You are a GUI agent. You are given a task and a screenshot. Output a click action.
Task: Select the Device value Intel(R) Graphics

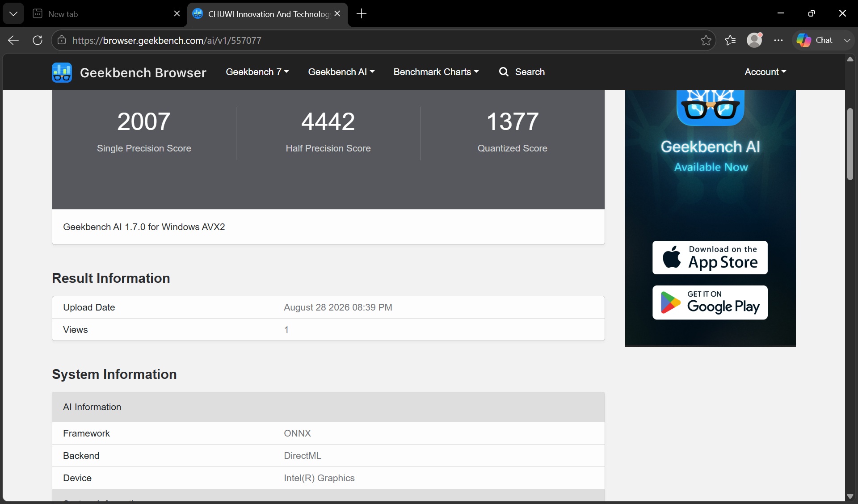tap(320, 478)
